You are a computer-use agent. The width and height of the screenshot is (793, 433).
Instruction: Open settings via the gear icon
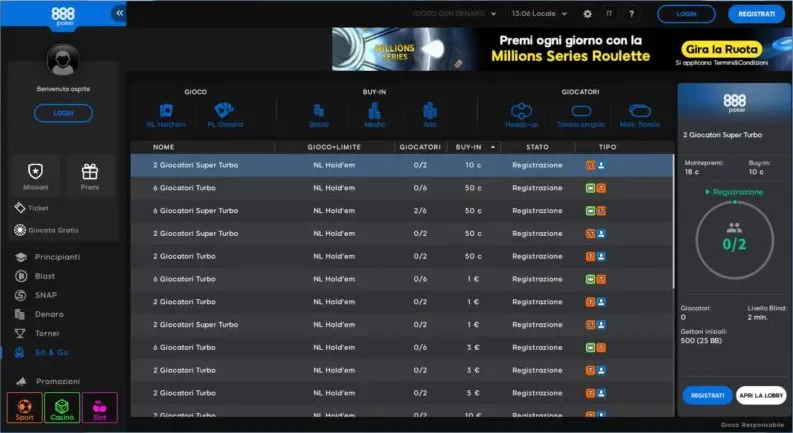point(587,14)
